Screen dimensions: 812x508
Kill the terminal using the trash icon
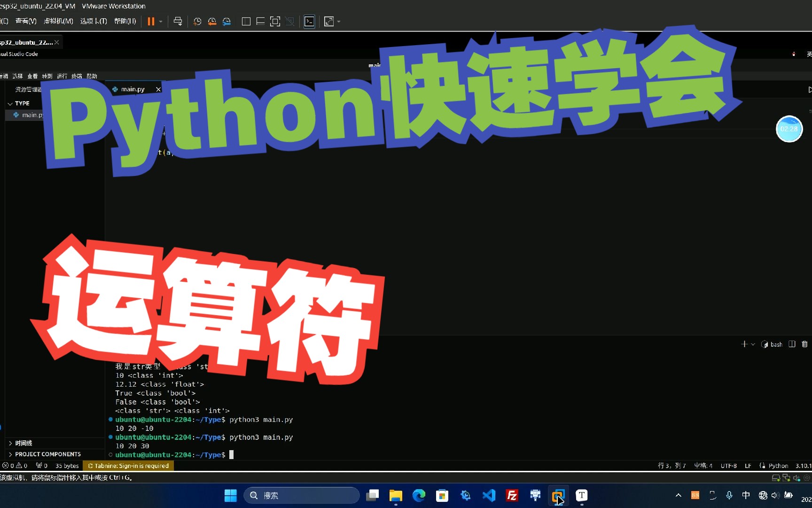coord(804,344)
